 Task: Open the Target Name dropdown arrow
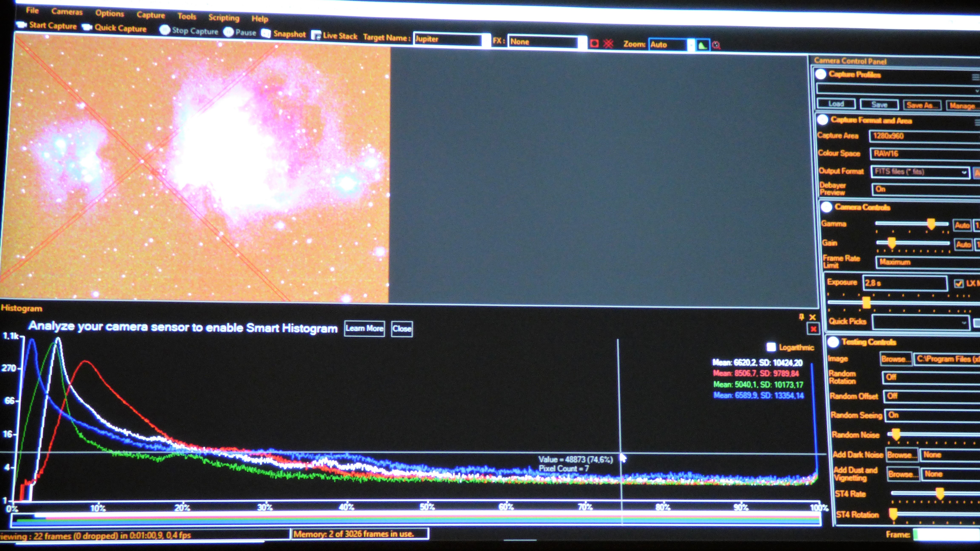(x=486, y=40)
